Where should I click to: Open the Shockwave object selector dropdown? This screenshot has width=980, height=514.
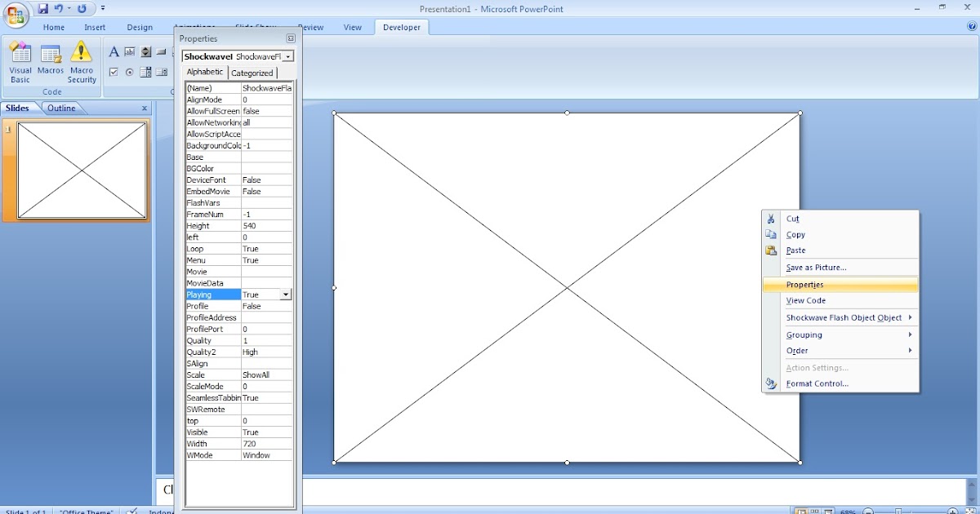(x=288, y=56)
